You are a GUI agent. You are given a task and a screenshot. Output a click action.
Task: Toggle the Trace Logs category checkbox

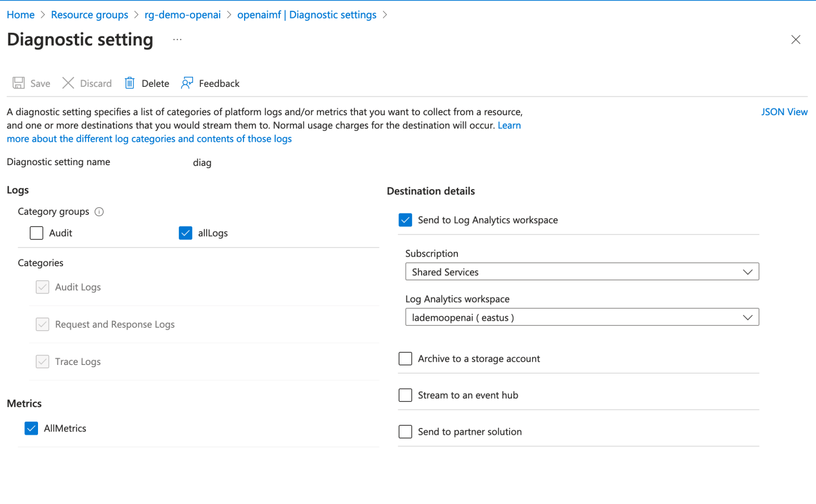click(x=43, y=362)
